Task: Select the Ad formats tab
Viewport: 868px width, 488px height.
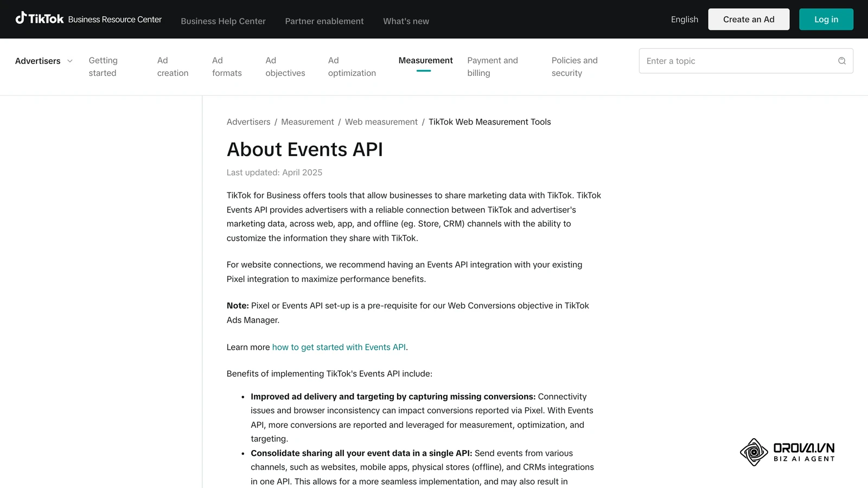Action: coord(227,67)
